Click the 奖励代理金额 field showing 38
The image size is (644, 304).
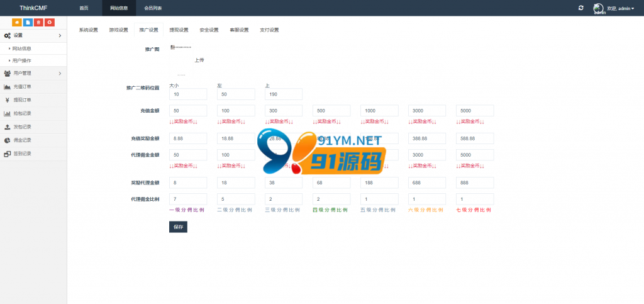pos(284,183)
